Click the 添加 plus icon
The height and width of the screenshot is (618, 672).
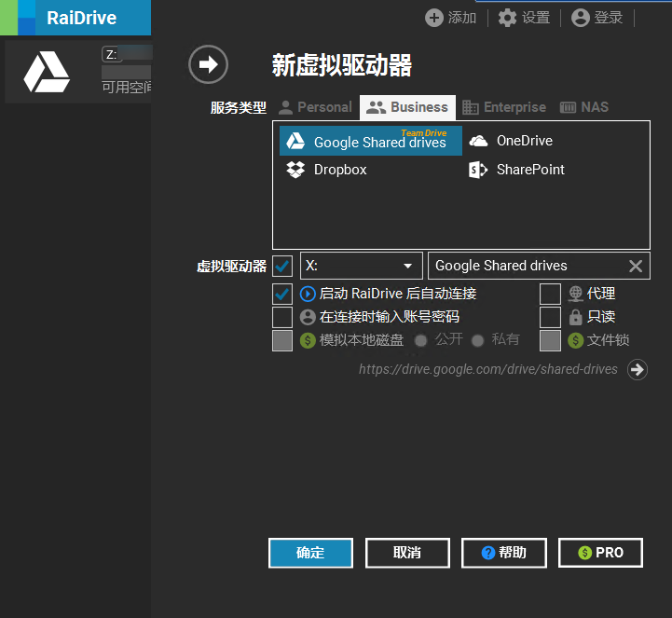434,18
